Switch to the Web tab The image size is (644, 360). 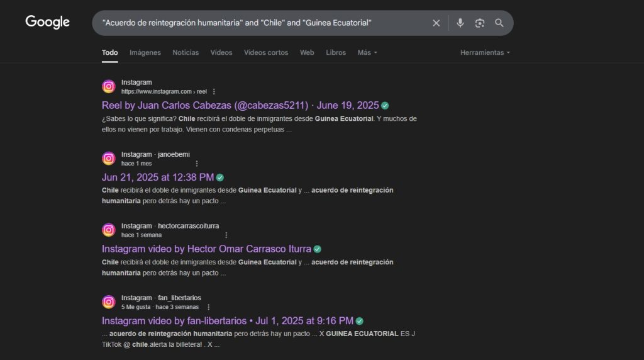307,53
